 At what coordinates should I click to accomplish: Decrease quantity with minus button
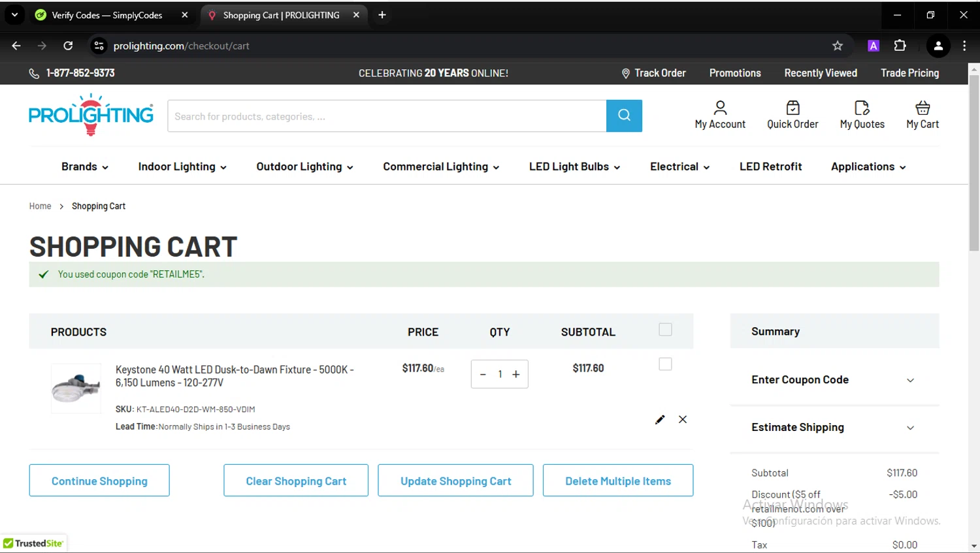483,374
